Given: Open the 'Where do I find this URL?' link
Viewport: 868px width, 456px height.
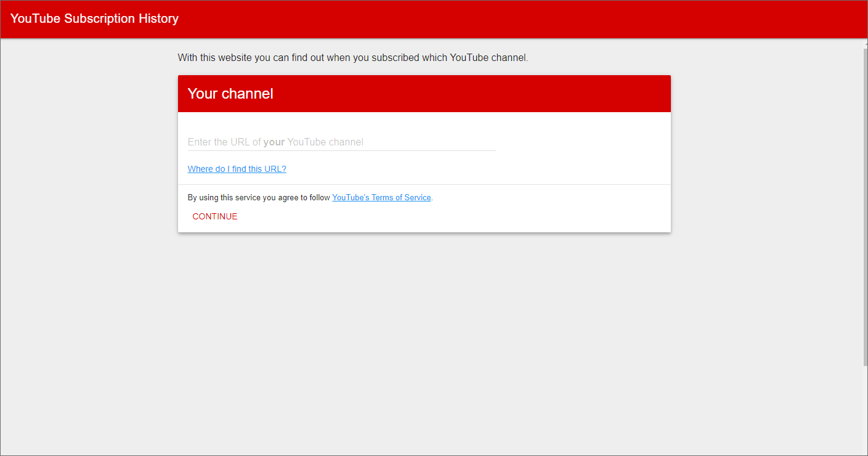Looking at the screenshot, I should click(237, 169).
